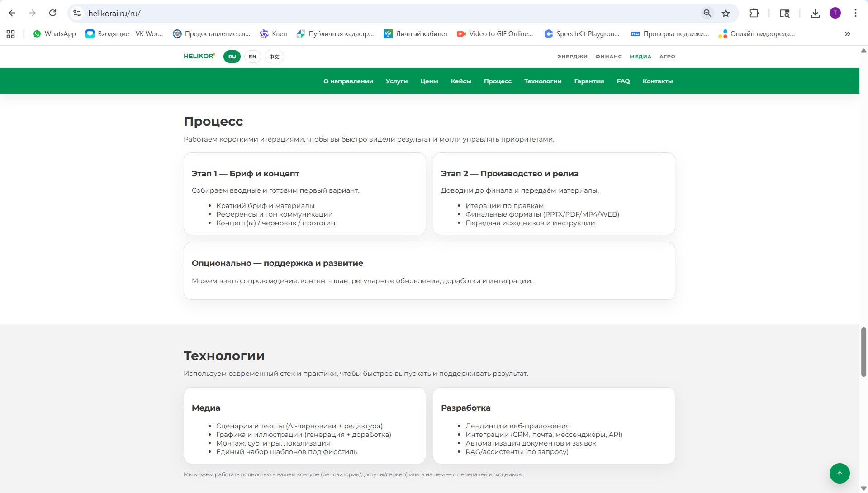
Task: Go to Контакты in green nav
Action: 658,81
